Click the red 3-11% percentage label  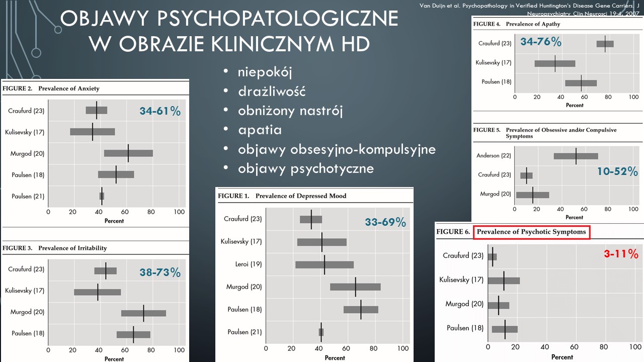[621, 254]
